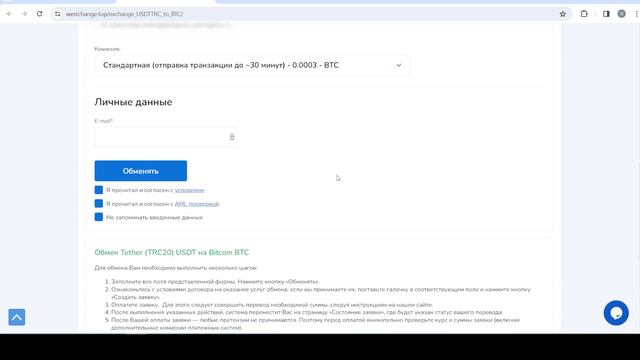Click the autofill icon inside E-mail field

point(232,137)
